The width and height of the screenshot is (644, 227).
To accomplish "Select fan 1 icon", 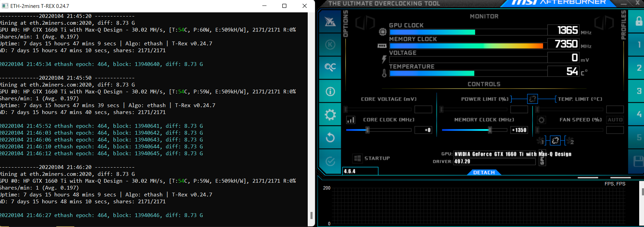I will pos(541,141).
